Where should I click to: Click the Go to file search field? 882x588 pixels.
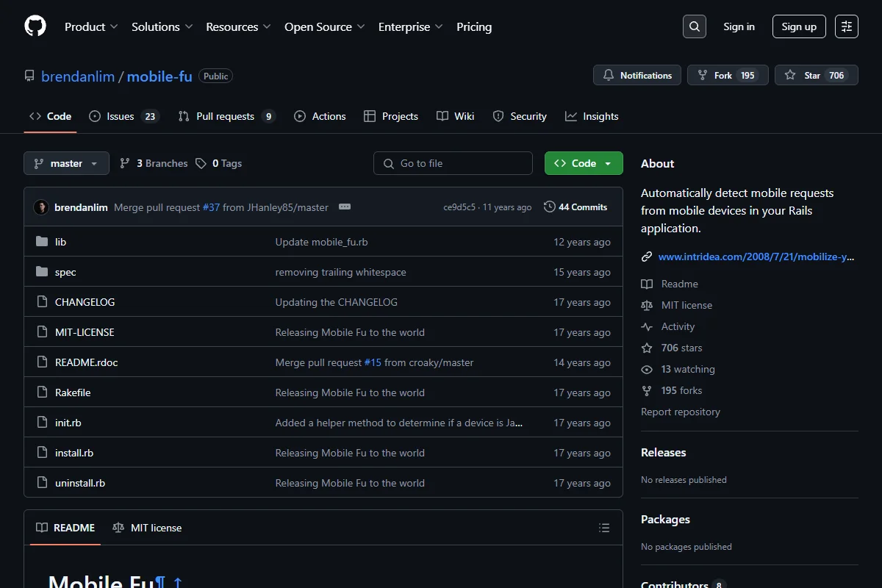click(x=453, y=163)
